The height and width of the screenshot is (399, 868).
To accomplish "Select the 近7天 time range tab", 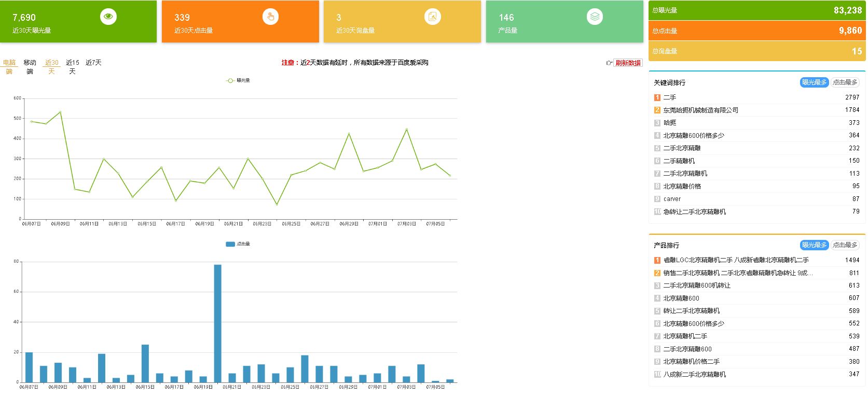I will pos(93,63).
